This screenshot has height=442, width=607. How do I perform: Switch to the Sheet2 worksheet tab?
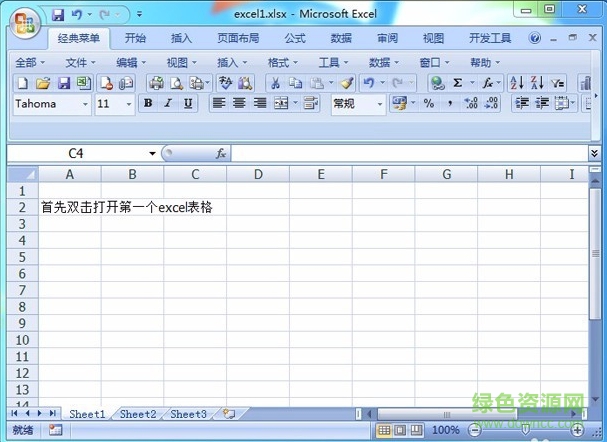click(138, 414)
